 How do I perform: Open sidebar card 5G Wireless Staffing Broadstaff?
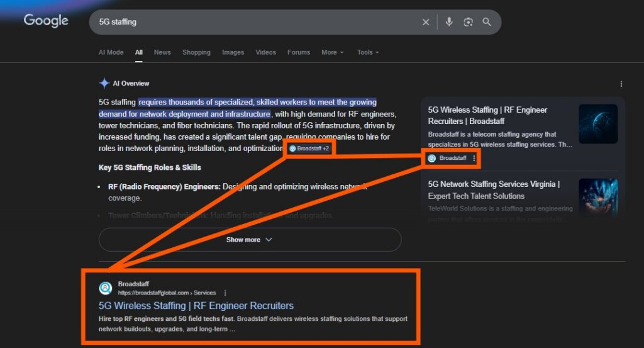[x=487, y=115]
